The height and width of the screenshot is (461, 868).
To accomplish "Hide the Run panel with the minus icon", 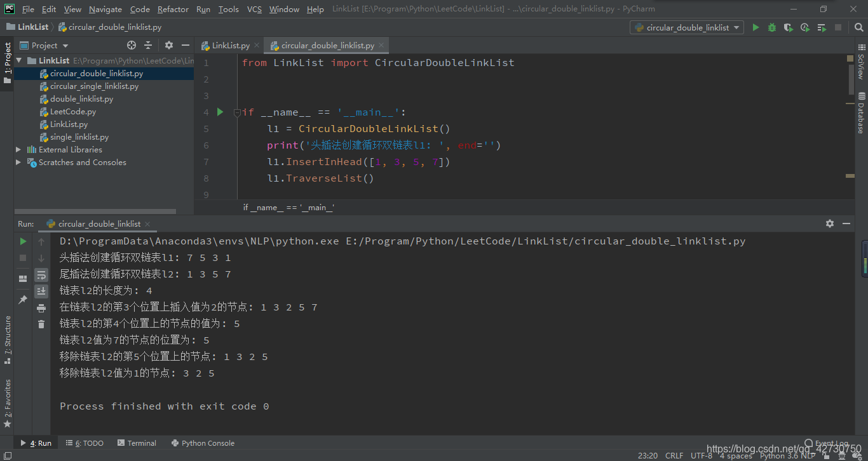I will [x=846, y=224].
